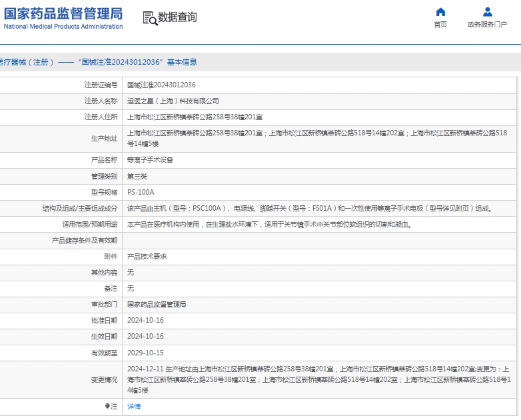Image resolution: width=521 pixels, height=420 pixels.
Task: Click the 审批部门 label
Action: click(x=105, y=304)
